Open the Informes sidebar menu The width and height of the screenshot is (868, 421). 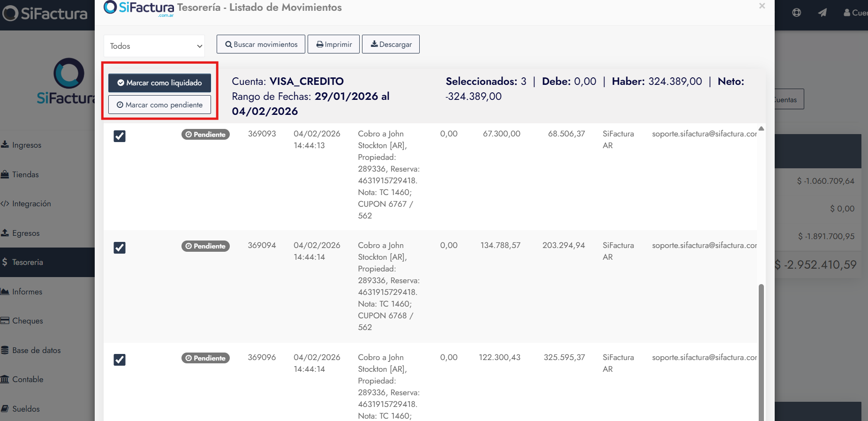coord(27,292)
